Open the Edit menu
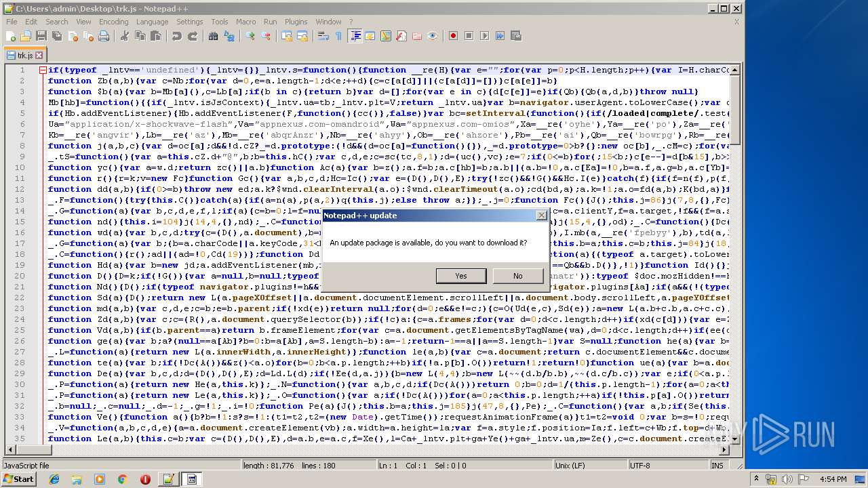The image size is (868, 488). (31, 22)
